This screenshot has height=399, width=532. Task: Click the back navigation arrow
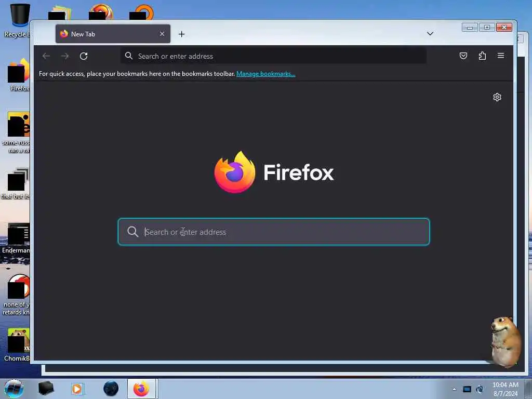46,56
